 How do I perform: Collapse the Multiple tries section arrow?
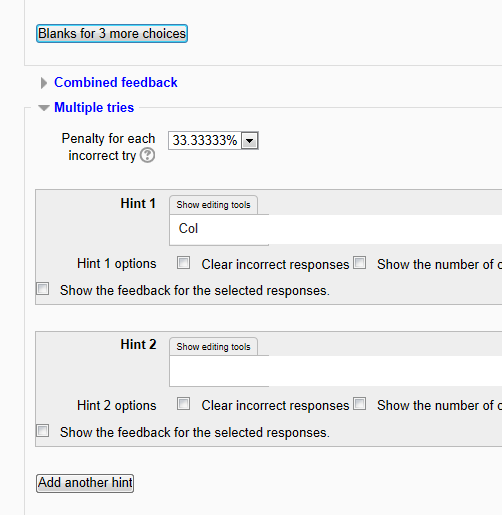coord(44,108)
